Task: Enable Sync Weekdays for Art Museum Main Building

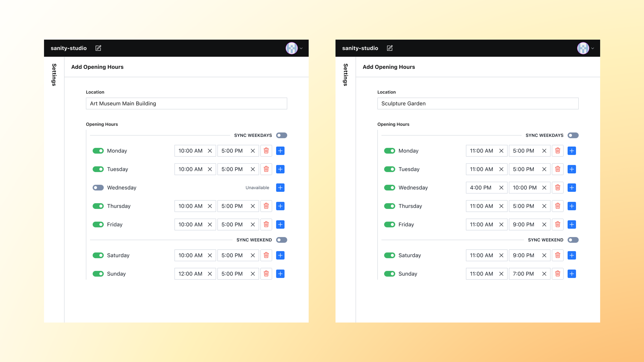Action: (282, 135)
